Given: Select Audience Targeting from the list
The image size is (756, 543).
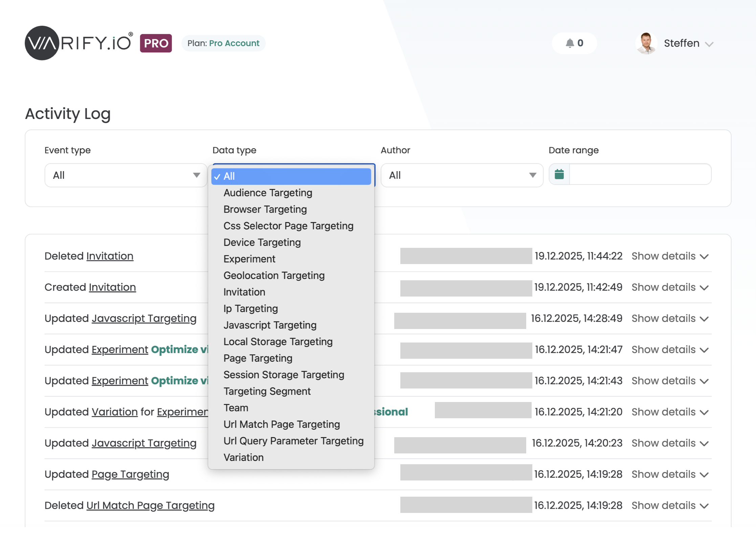Looking at the screenshot, I should coord(268,193).
